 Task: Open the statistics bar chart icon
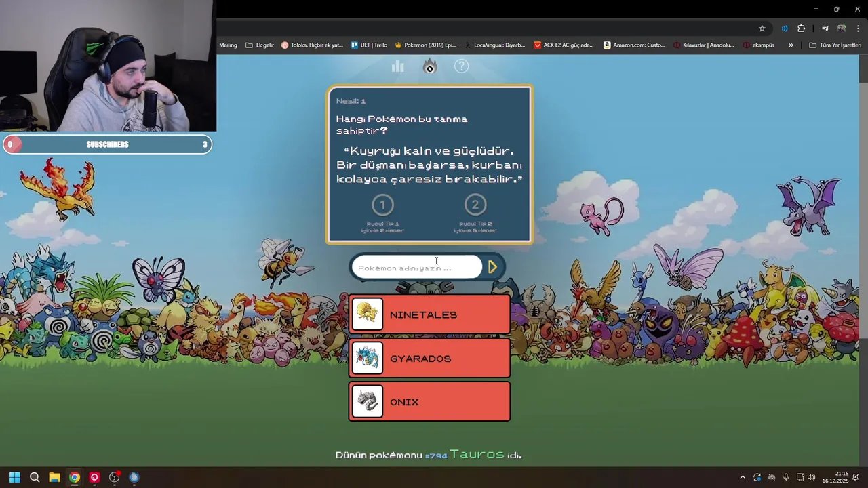(x=398, y=66)
